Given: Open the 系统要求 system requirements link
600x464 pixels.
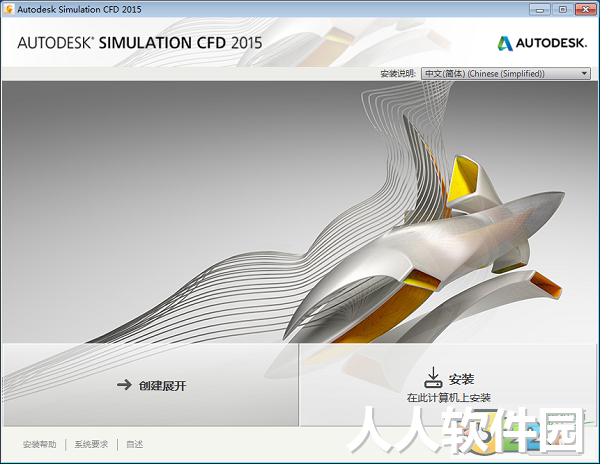Looking at the screenshot, I should pos(91,444).
